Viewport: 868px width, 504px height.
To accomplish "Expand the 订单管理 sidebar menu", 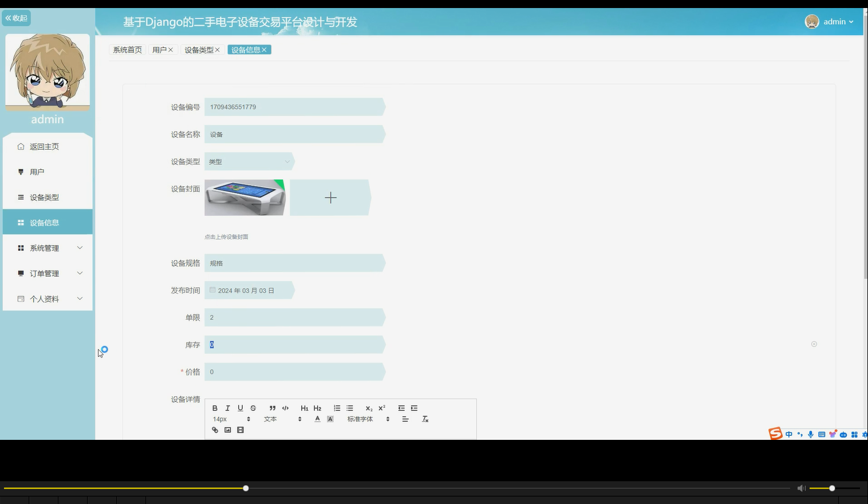I will (48, 273).
